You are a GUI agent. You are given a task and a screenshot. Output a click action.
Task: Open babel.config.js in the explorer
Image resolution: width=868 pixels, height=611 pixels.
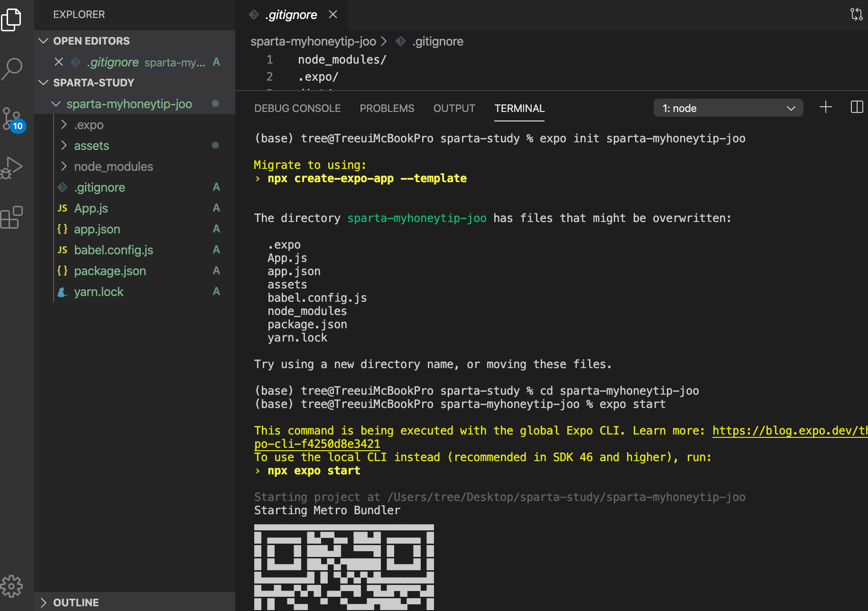pyautogui.click(x=135, y=250)
